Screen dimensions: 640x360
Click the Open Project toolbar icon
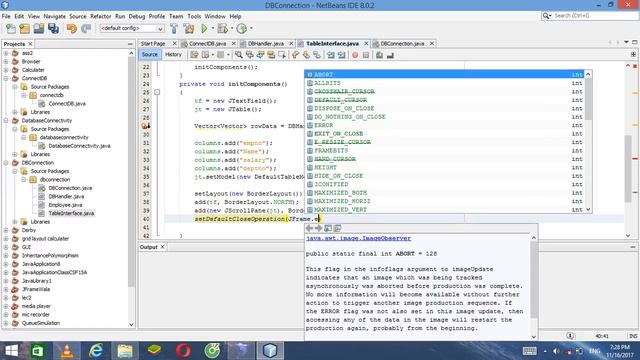39,29
